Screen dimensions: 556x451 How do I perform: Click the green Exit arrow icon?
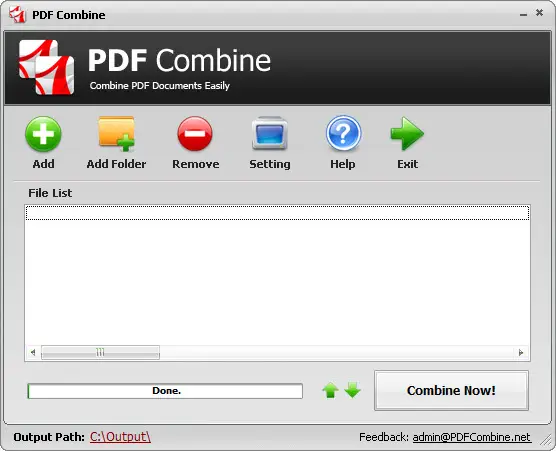click(x=407, y=133)
